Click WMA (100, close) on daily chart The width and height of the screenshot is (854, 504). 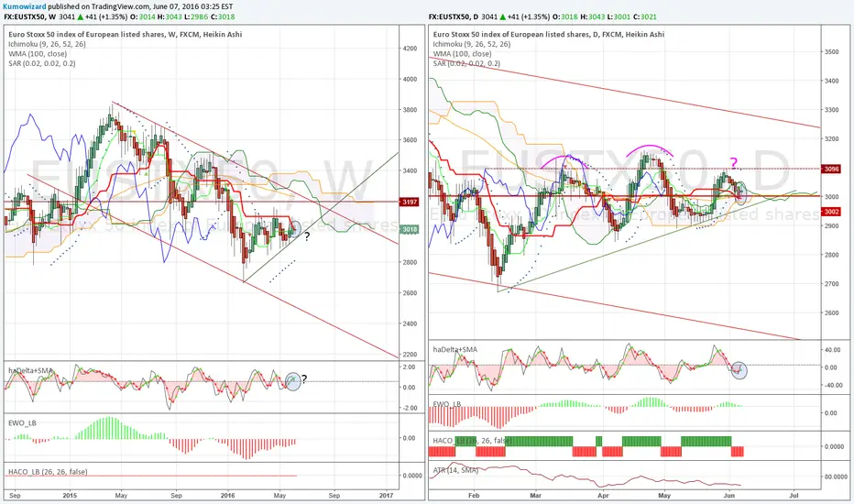[x=463, y=54]
